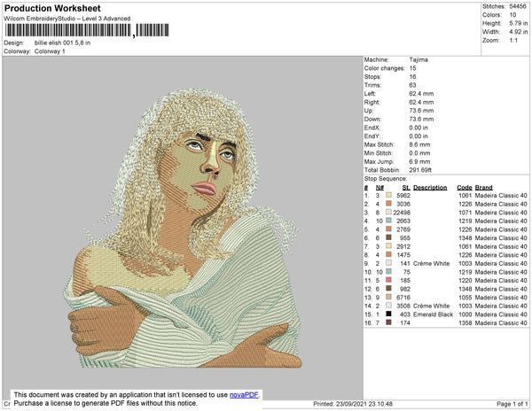Image resolution: width=532 pixels, height=411 pixels.
Task: Click the Stitches count 54456
Action: coord(518,6)
